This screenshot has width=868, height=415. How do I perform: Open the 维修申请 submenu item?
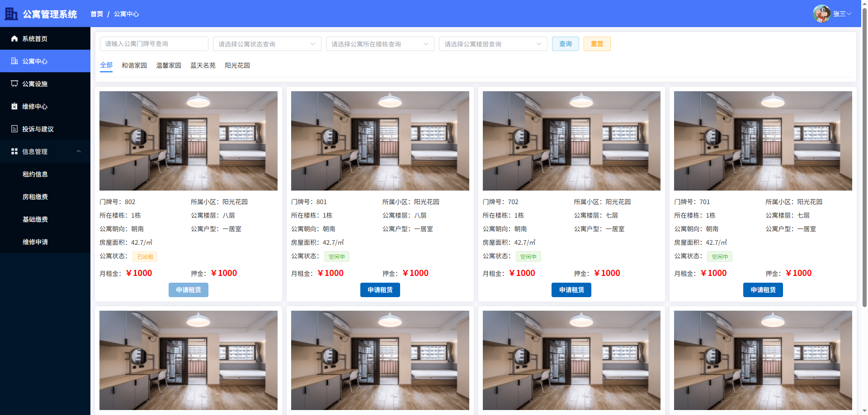coord(45,242)
